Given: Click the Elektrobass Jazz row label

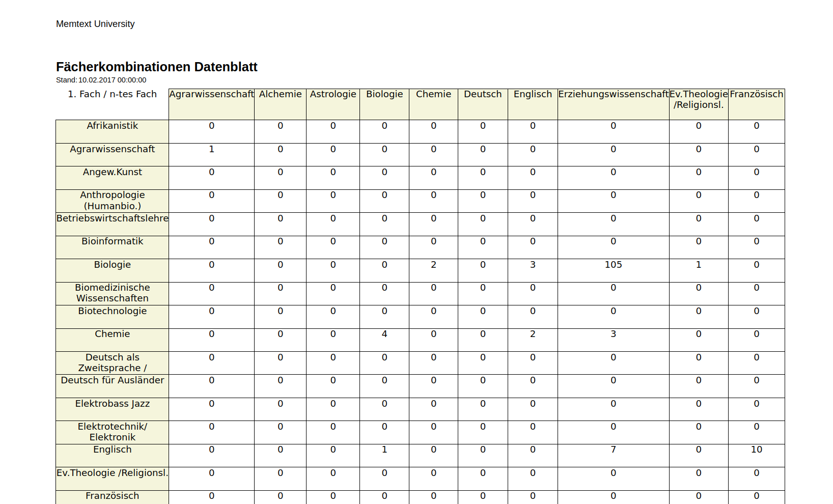Looking at the screenshot, I should coord(112,404).
